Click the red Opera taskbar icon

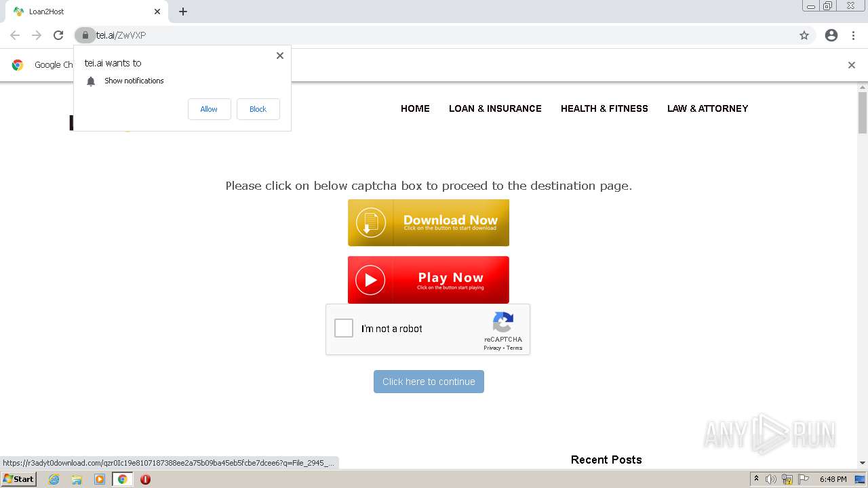145,479
